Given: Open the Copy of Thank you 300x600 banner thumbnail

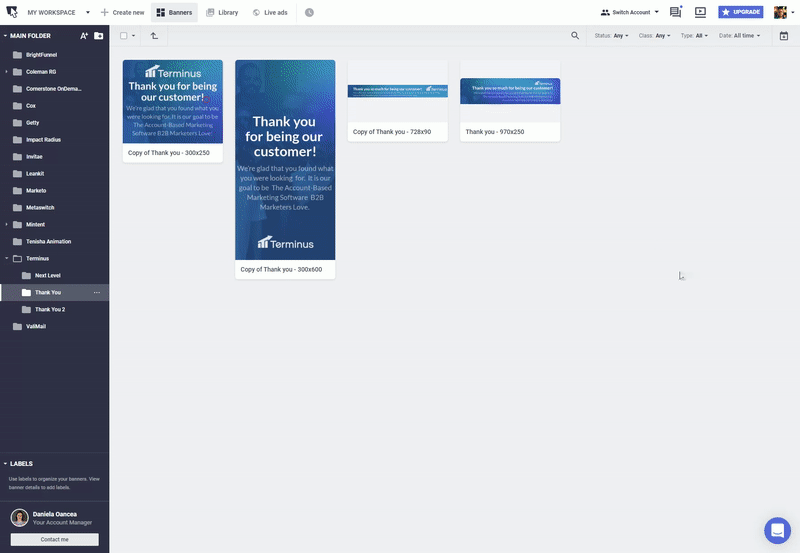Looking at the screenshot, I should (x=285, y=160).
